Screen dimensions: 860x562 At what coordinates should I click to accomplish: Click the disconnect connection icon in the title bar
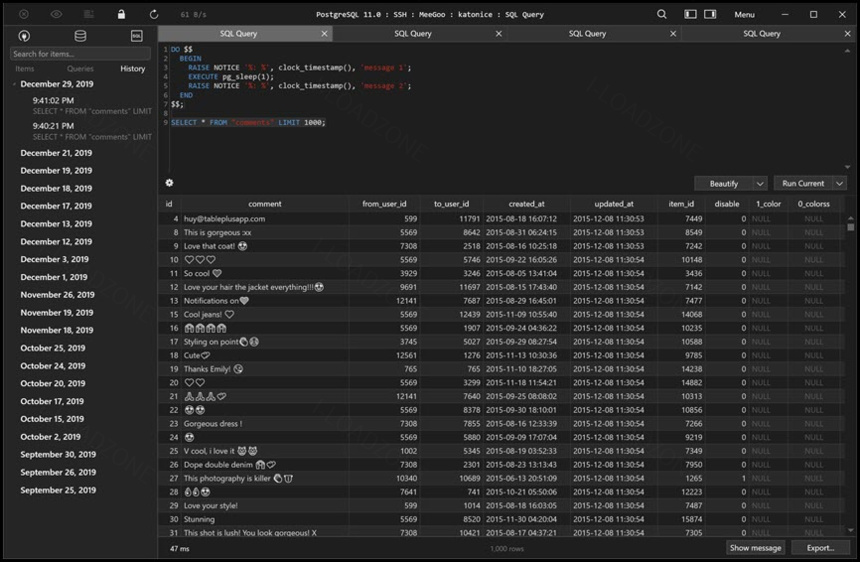pos(24,14)
